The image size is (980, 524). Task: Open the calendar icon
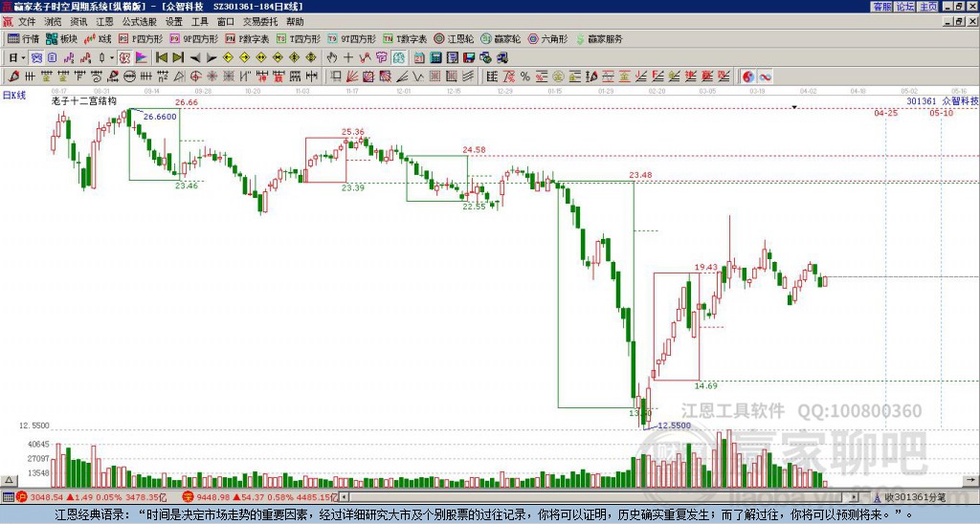[419, 58]
